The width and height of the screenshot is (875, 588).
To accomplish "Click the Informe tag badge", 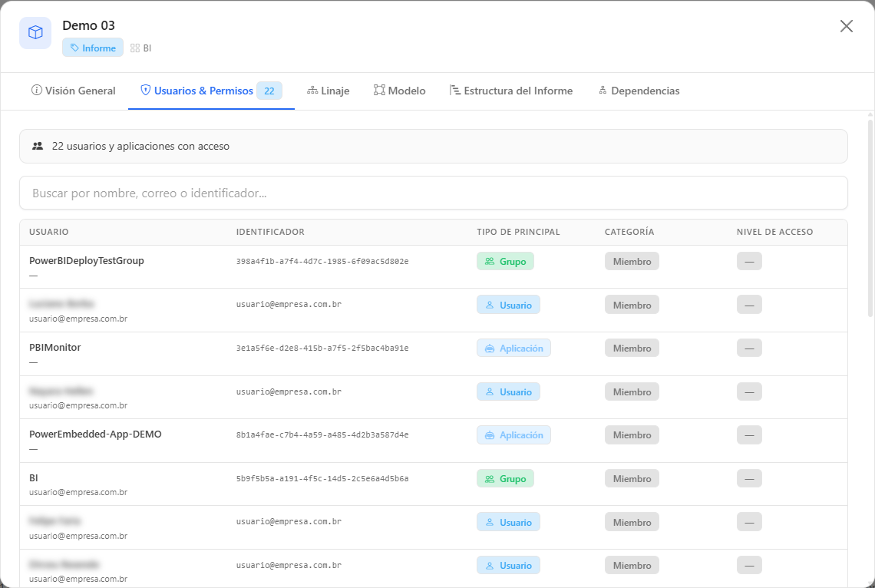I will pos(93,48).
